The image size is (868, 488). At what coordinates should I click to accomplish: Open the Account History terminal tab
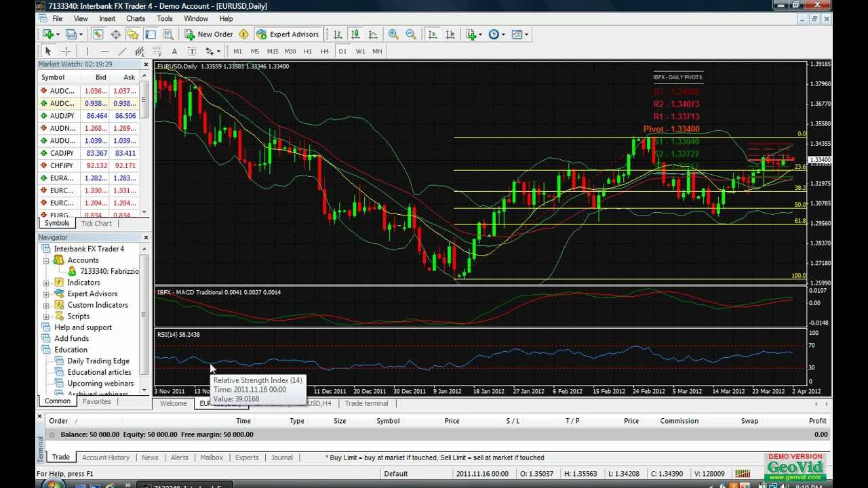[x=106, y=457]
